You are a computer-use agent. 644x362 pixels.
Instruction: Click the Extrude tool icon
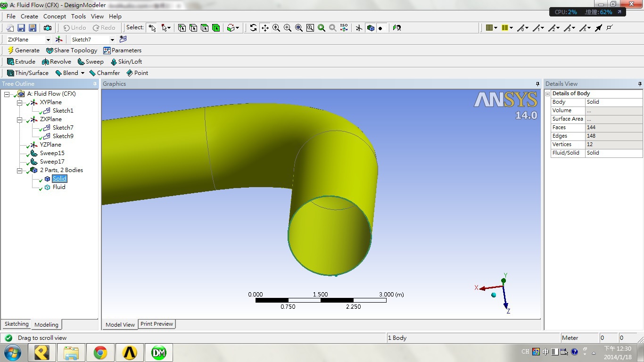pyautogui.click(x=10, y=62)
